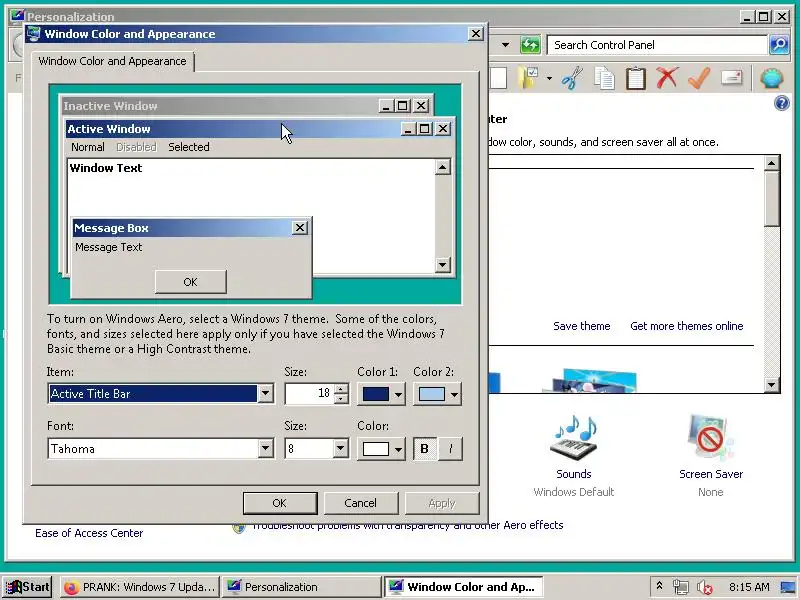Show hidden tray icons with the arrow
The image size is (800, 600).
pyautogui.click(x=659, y=586)
